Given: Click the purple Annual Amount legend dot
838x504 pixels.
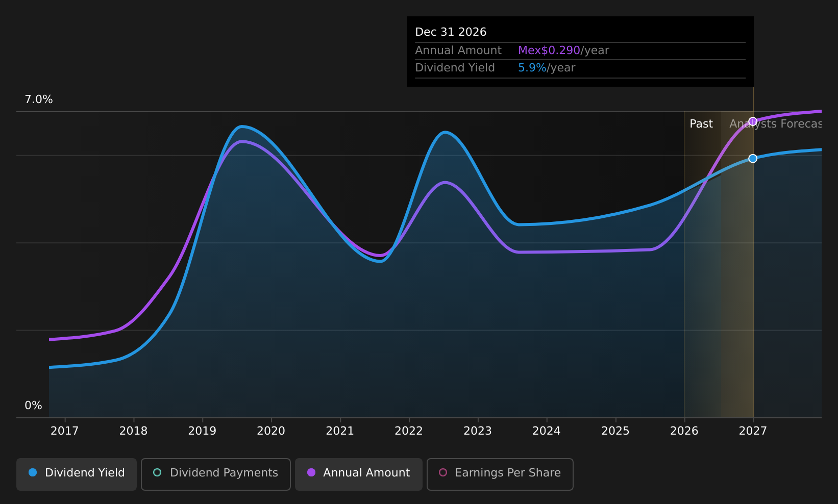Looking at the screenshot, I should click(x=311, y=472).
